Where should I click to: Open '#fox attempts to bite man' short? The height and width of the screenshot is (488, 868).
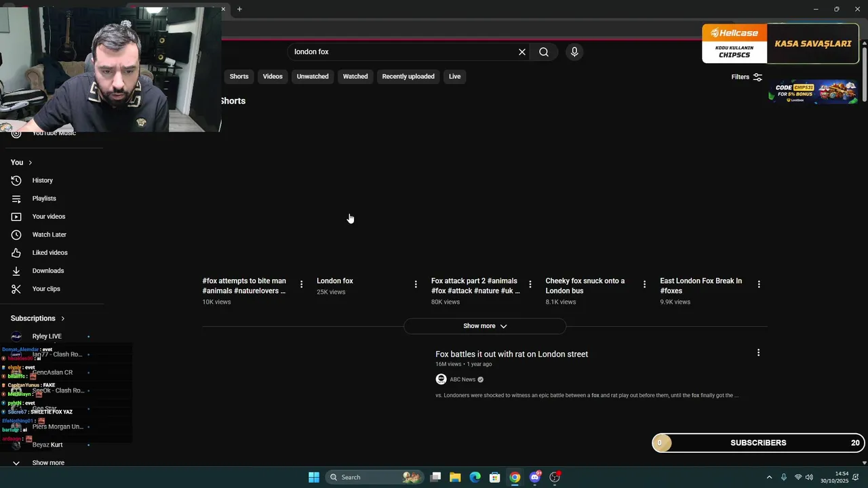point(244,286)
